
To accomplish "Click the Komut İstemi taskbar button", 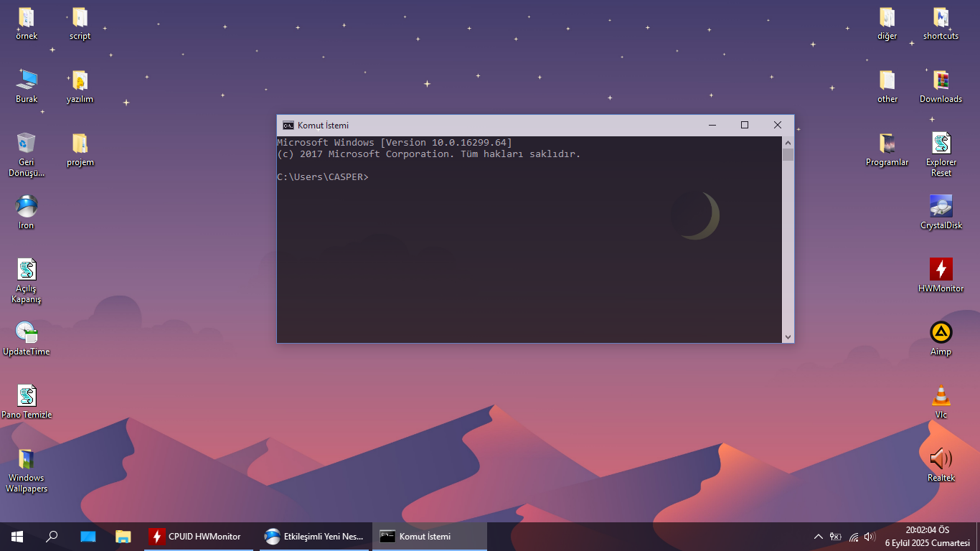I will tap(429, 537).
